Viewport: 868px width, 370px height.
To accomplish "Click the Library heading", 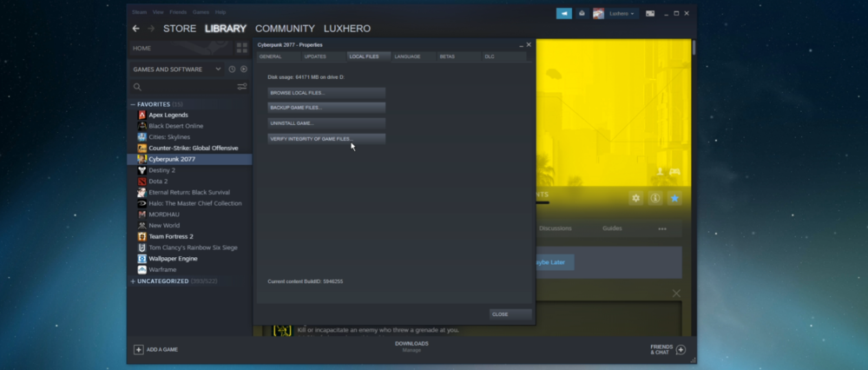I will pos(226,29).
